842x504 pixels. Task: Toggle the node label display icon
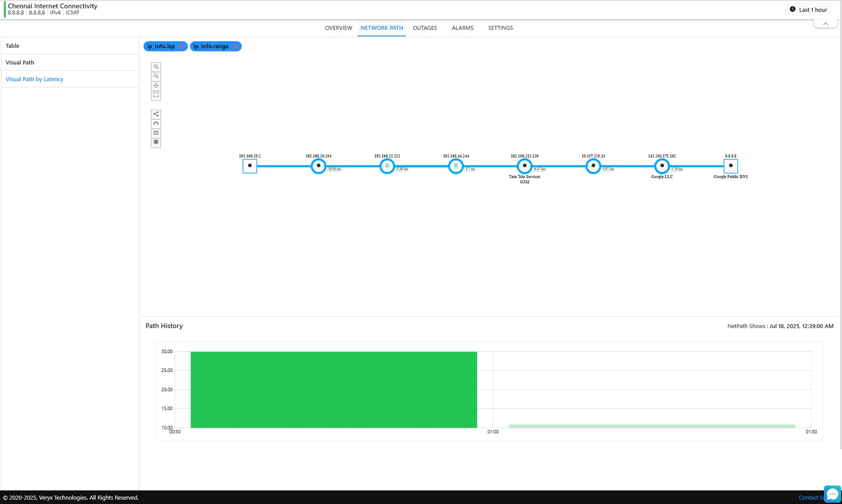[x=156, y=133]
